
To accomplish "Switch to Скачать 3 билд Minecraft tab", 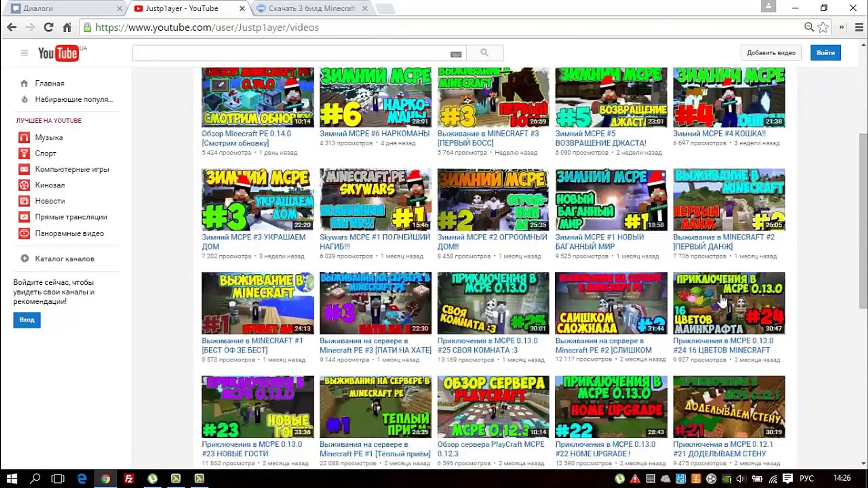I will (x=312, y=8).
